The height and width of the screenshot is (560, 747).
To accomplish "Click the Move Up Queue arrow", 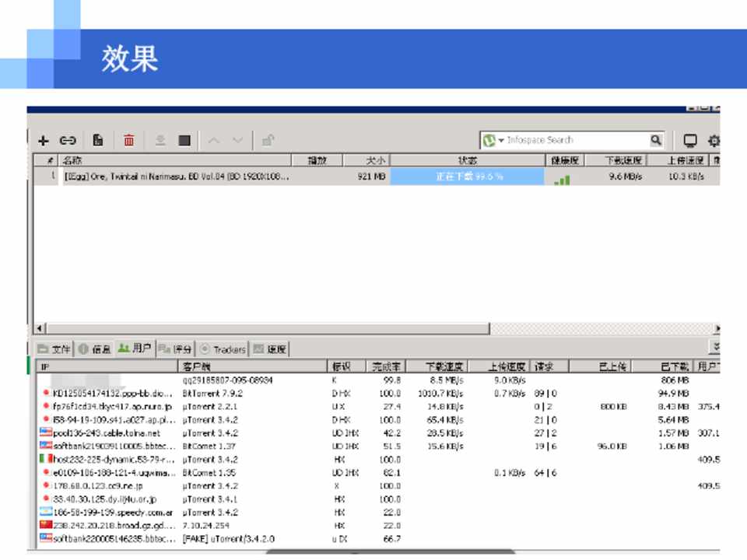I will [x=216, y=141].
